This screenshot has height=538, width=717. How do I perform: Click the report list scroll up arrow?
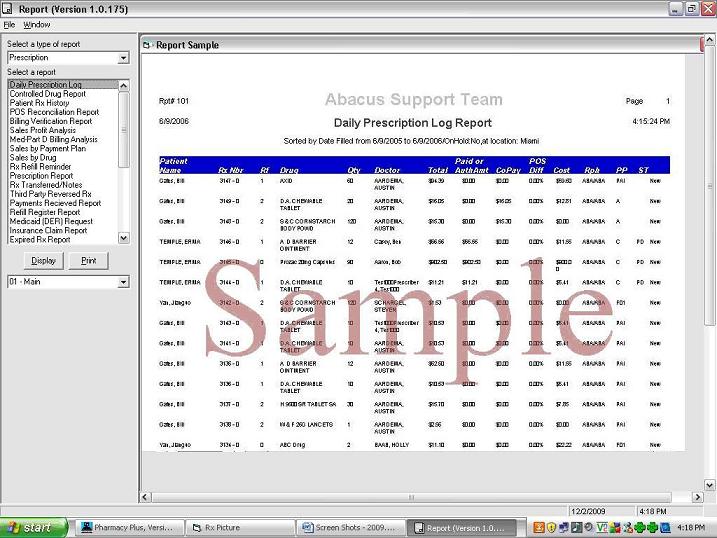point(123,85)
